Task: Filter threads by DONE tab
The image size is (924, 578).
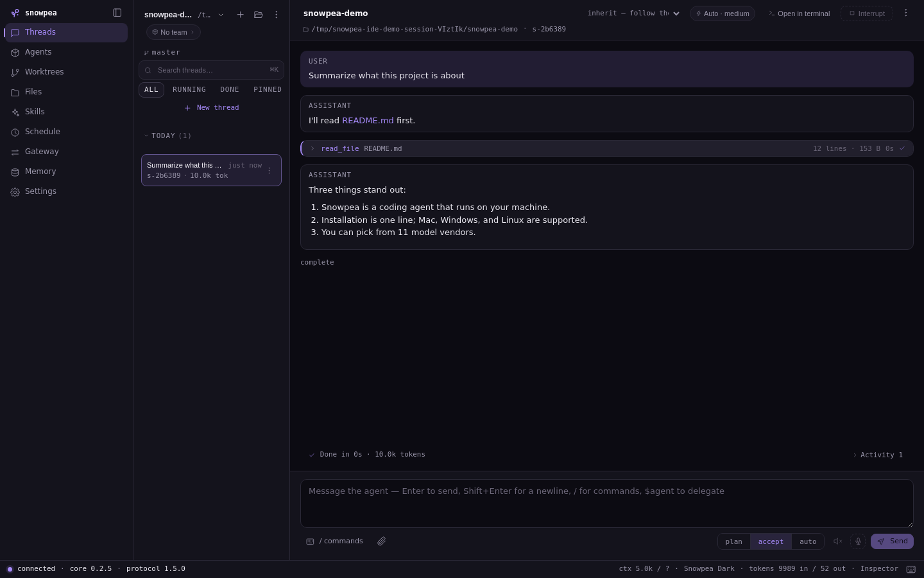Action: pos(230,90)
